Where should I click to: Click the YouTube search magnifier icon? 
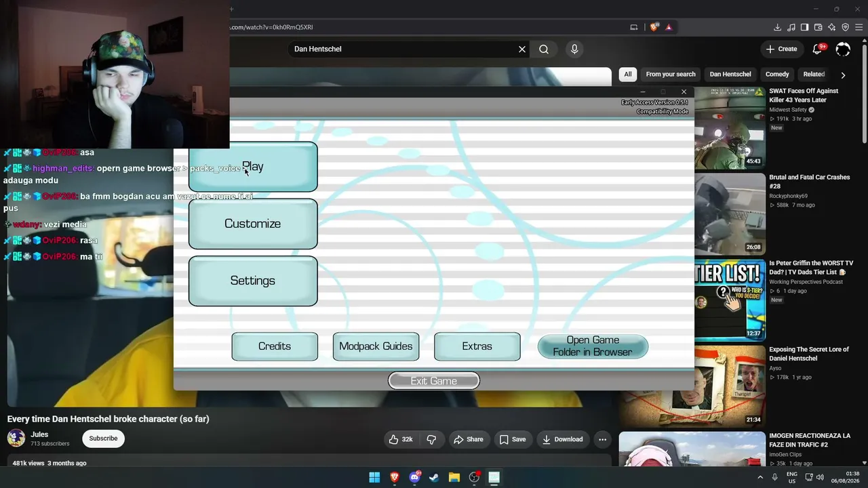[x=544, y=49]
